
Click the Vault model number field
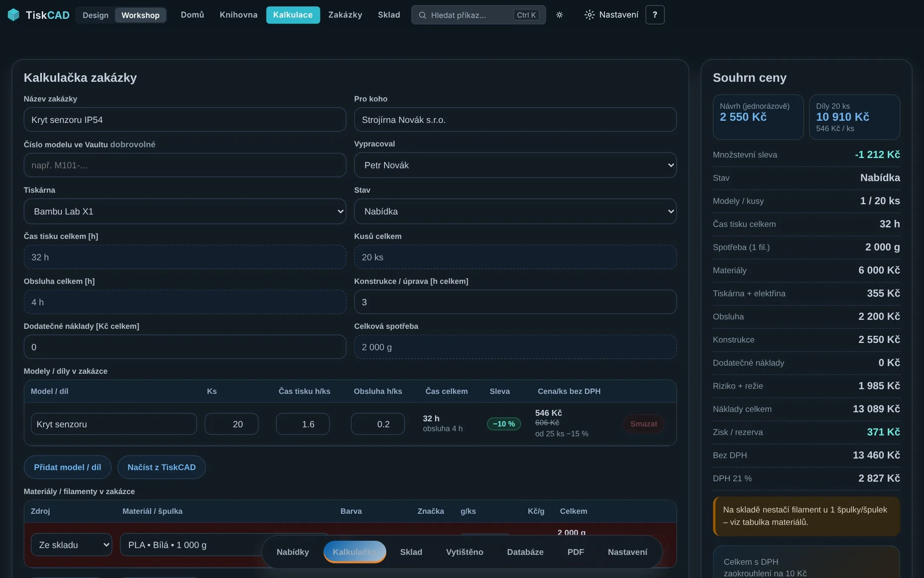click(185, 165)
